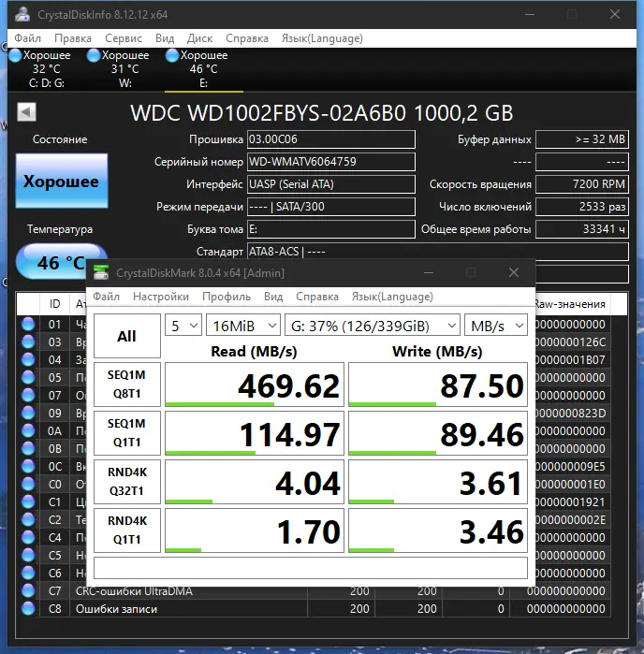Open Язык(Language) menu in CrystalDiskMark
The height and width of the screenshot is (654, 644).
pyautogui.click(x=392, y=297)
